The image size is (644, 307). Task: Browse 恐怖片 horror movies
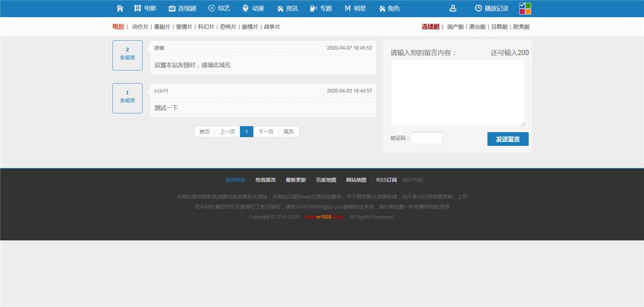tap(228, 27)
